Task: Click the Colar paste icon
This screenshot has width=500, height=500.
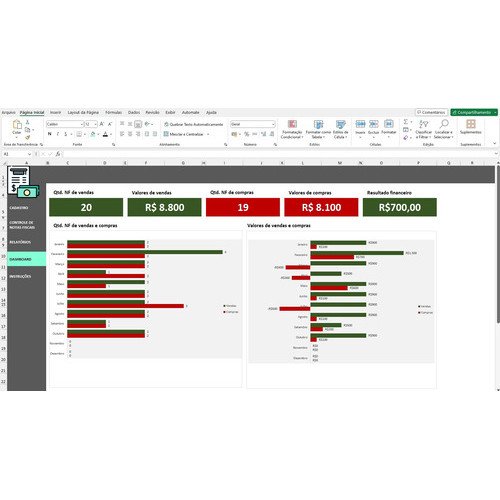Action: (x=17, y=125)
